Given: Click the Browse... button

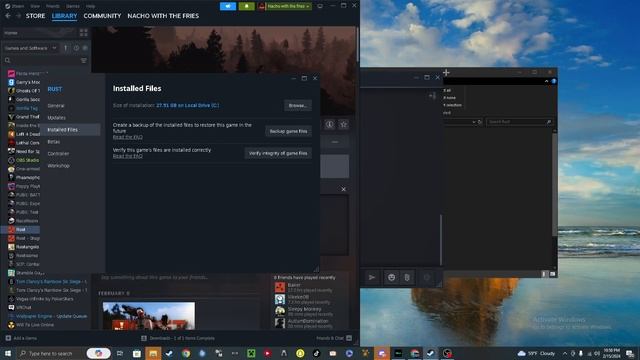Looking at the screenshot, I should pos(298,105).
